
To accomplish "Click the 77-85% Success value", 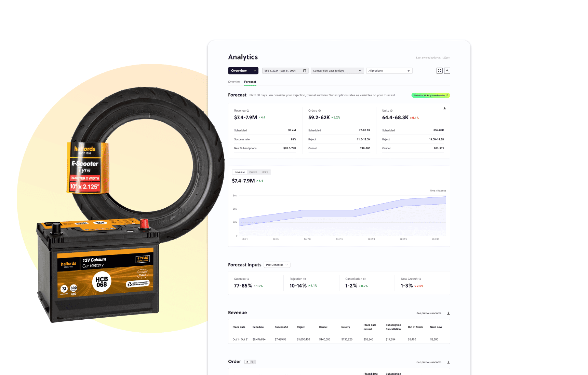I will (243, 286).
